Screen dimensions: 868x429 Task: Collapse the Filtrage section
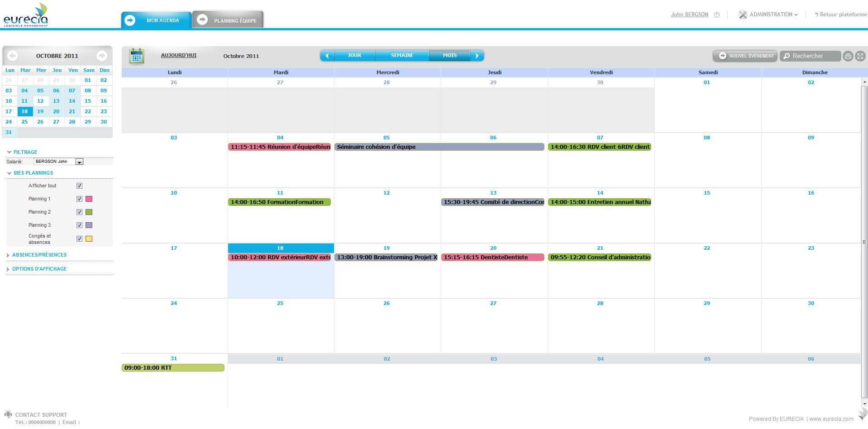(x=22, y=152)
